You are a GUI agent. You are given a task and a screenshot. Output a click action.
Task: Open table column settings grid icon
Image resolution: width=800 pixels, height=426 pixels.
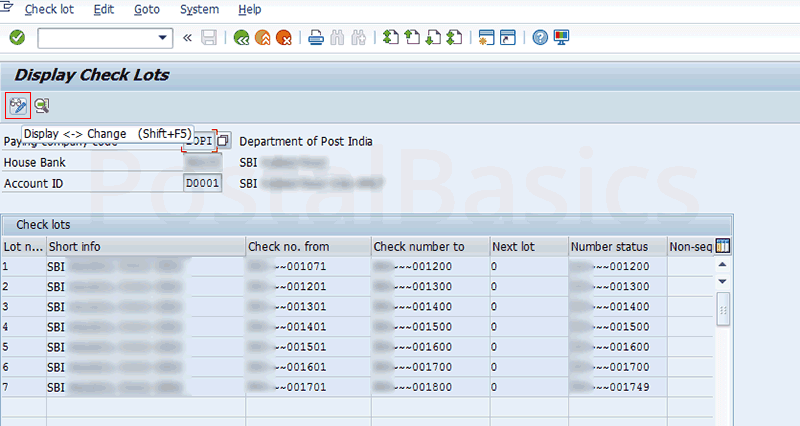723,246
